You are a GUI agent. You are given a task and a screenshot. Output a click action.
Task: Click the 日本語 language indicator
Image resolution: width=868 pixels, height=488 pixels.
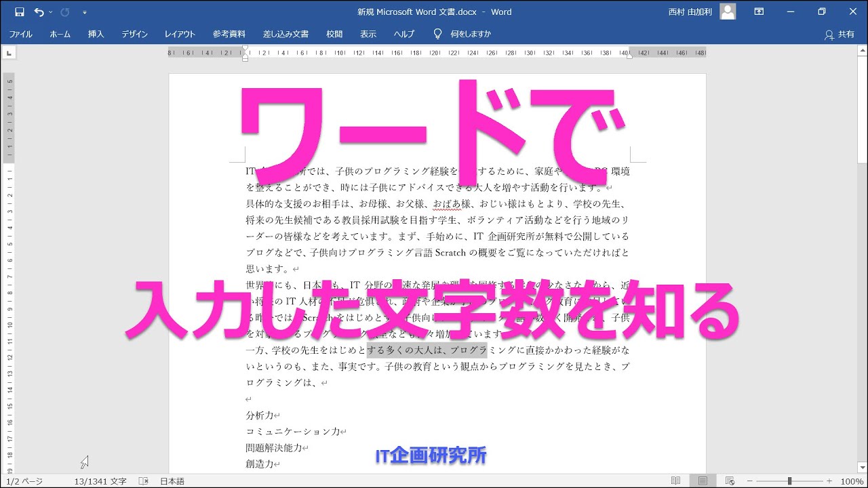[172, 481]
